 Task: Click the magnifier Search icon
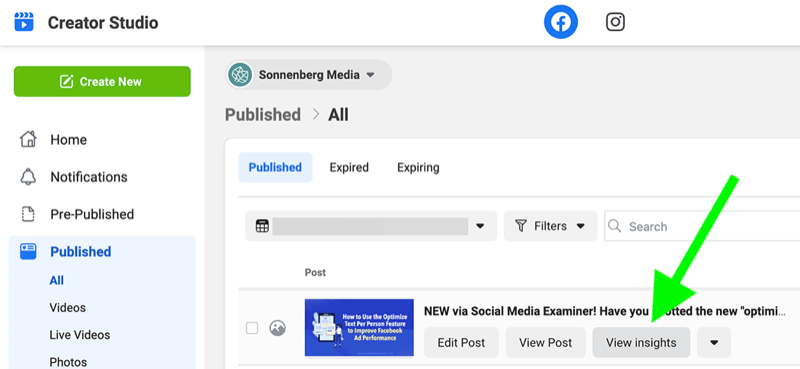[615, 226]
